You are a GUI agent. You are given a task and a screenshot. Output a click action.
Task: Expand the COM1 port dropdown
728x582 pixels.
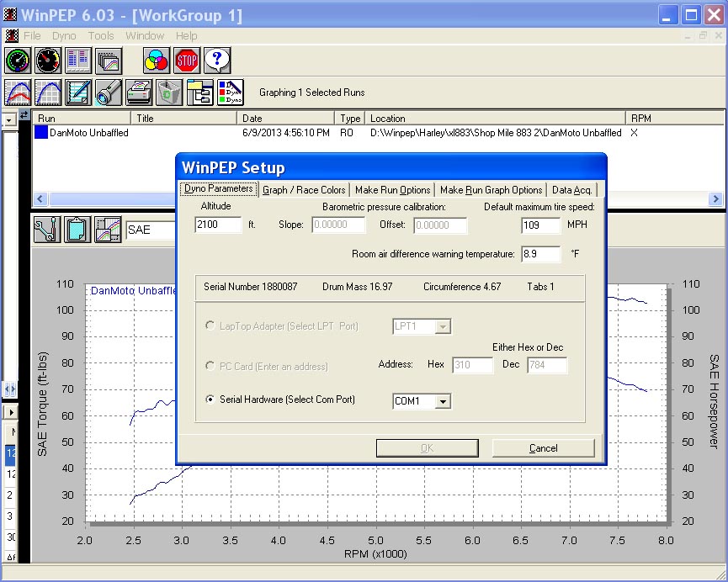[443, 402]
